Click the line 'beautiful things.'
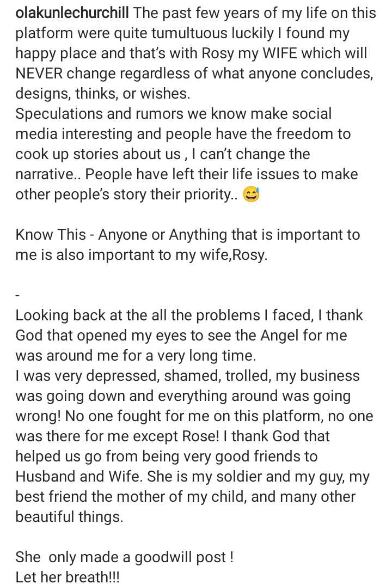This screenshot has width=392, height=584. tap(69, 517)
